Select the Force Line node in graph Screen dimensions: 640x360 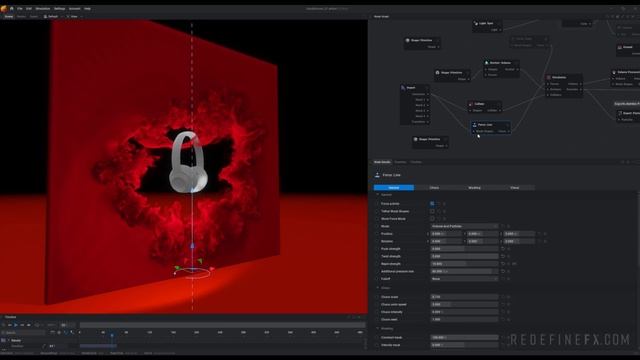tap(491, 127)
